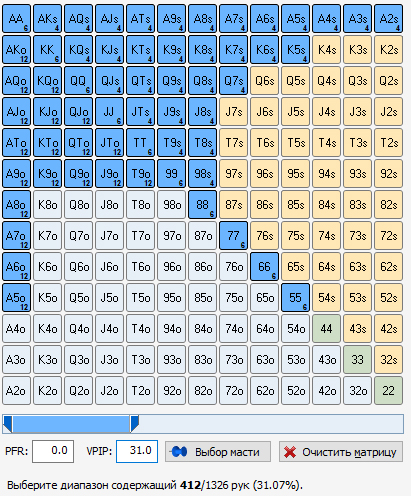Screen dimensions: 411x496
Task: Select the K2s hand cell
Action: 388,50
